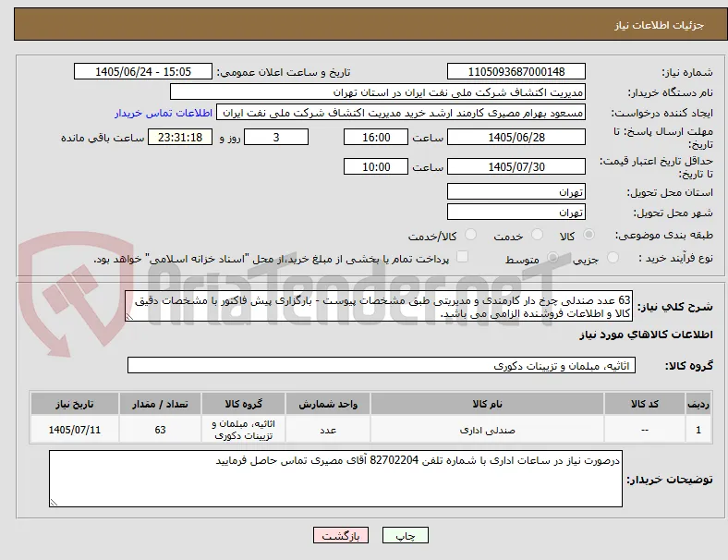Viewport: 728px width, 560px height.
Task: Click the تاریخ نیاز column header
Action: [x=75, y=404]
